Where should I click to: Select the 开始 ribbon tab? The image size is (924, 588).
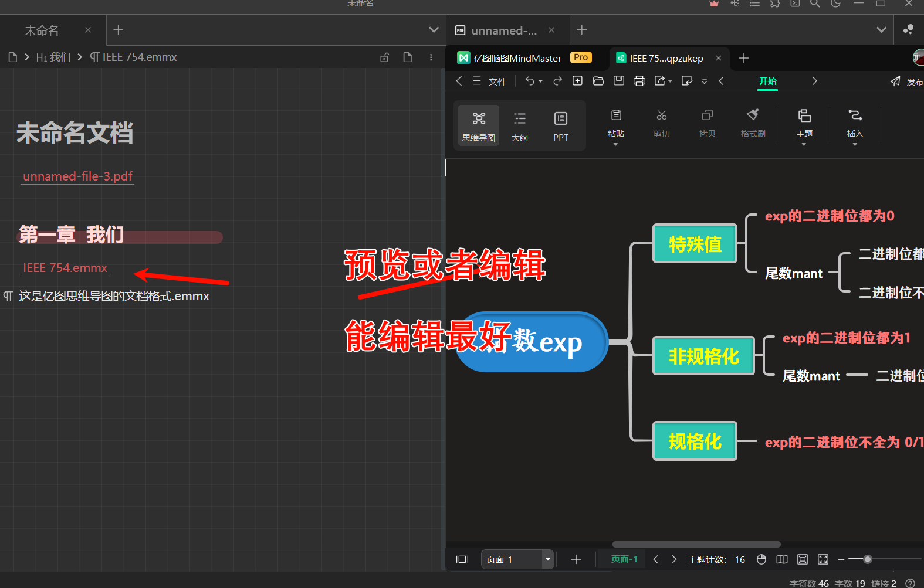click(x=767, y=81)
